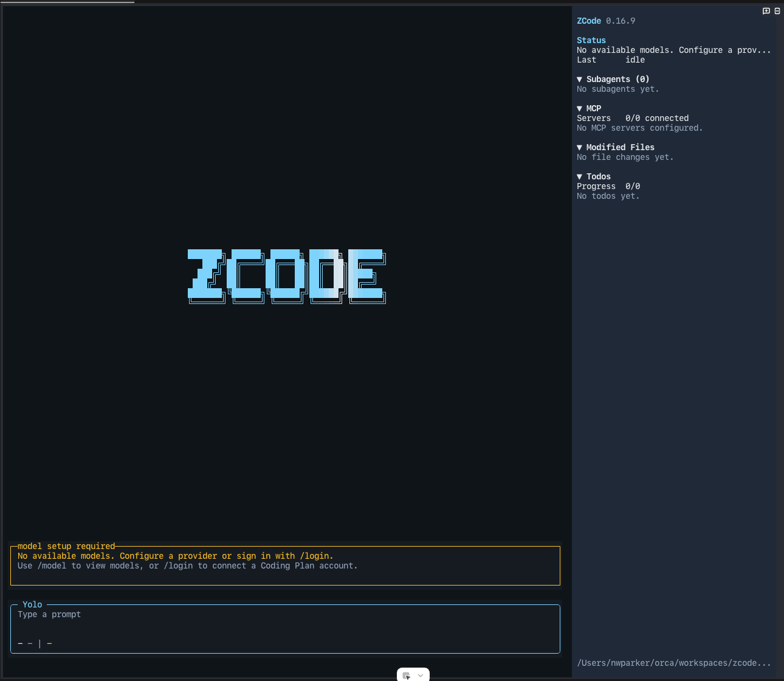Click the truncated 'No available models' status line
Viewport: 784px width, 681px height.
tap(674, 50)
